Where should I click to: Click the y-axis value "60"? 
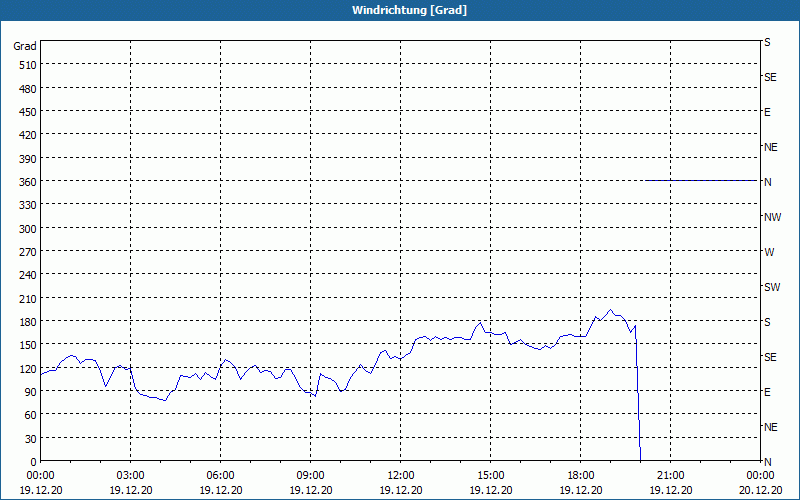[x=31, y=415]
